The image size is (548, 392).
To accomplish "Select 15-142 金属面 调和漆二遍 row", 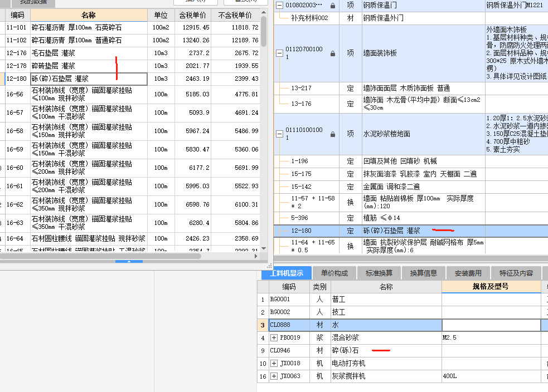I will pos(411,187).
